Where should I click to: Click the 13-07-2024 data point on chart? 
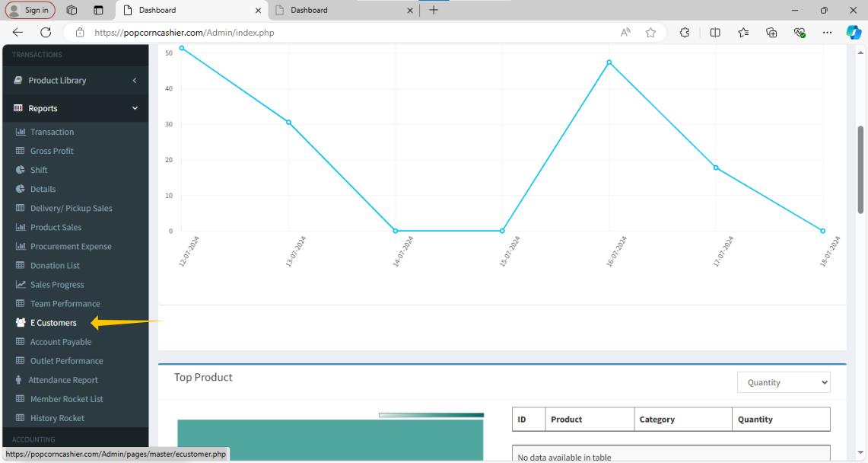point(288,123)
